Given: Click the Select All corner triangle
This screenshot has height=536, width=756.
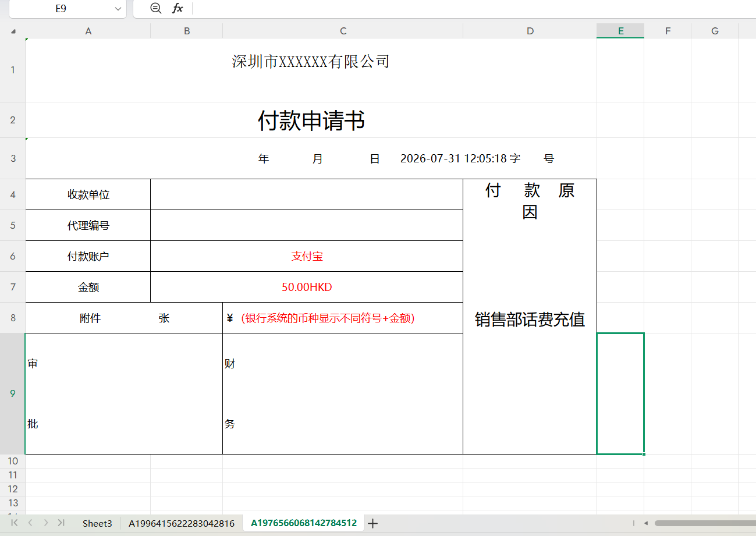Looking at the screenshot, I should [13, 31].
